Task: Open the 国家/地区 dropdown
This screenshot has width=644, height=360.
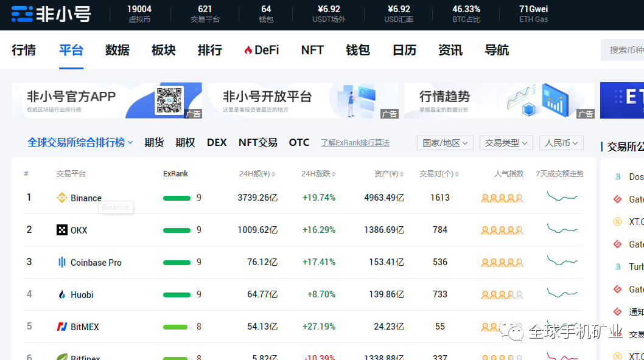Action: coord(445,142)
